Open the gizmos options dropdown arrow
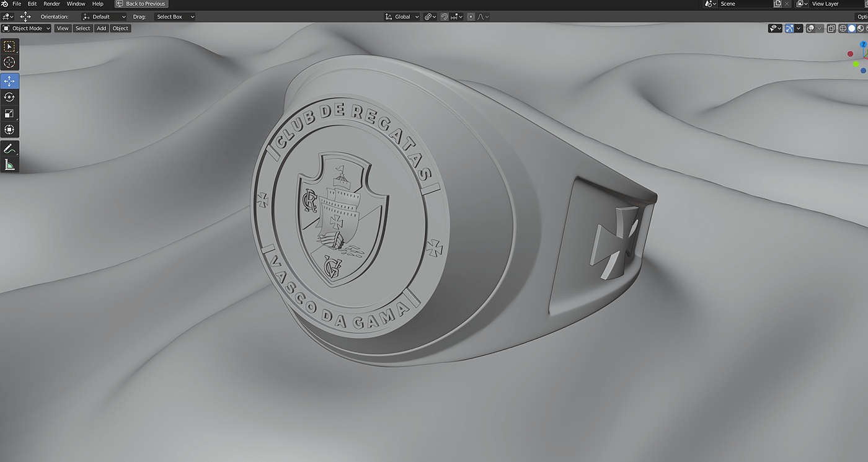Image resolution: width=868 pixels, height=462 pixels. point(799,28)
